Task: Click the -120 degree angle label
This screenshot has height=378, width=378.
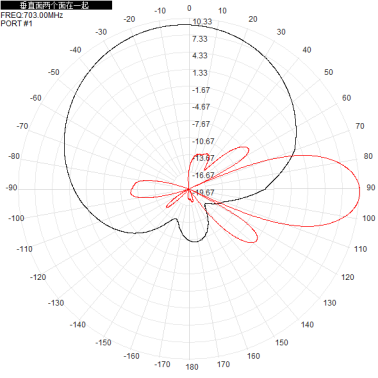Action: click(x=38, y=277)
